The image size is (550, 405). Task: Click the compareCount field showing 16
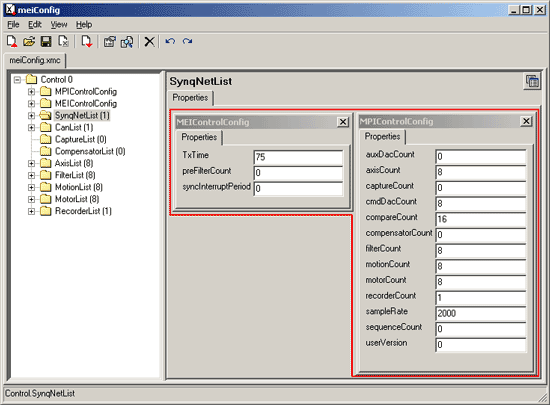[x=481, y=219]
